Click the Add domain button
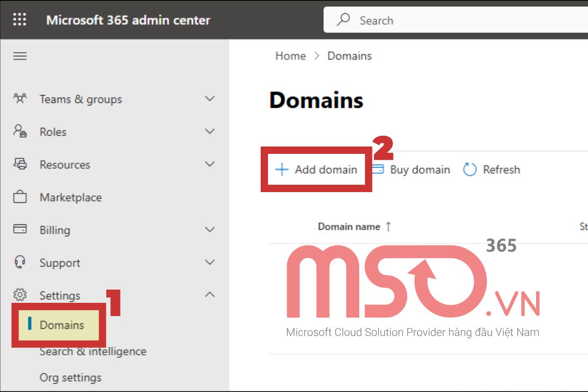 click(316, 170)
